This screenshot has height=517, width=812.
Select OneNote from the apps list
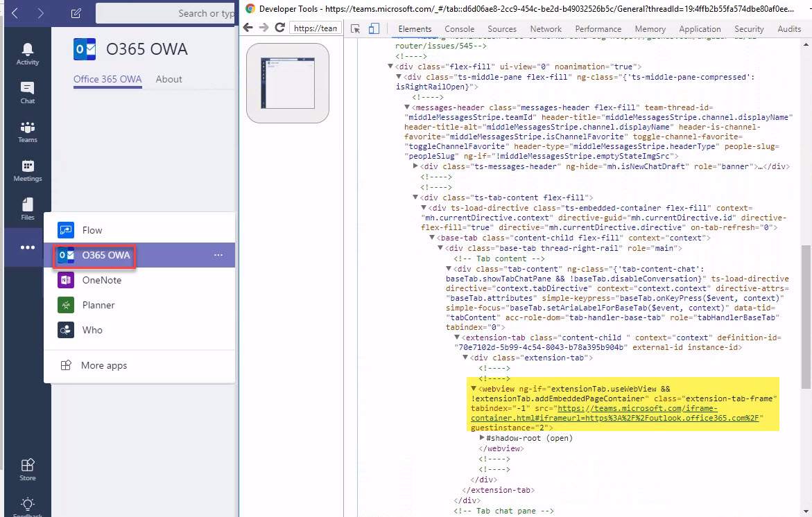[140, 280]
